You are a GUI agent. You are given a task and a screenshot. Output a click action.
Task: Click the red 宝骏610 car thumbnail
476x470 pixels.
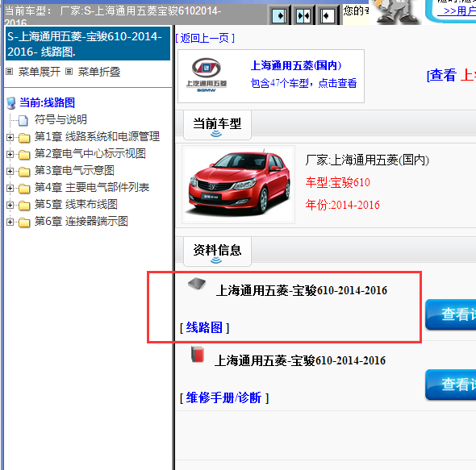tap(238, 185)
